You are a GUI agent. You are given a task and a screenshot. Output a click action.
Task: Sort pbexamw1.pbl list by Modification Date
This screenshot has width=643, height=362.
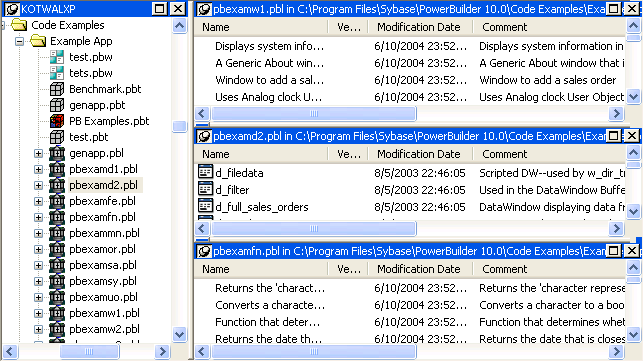(420, 27)
